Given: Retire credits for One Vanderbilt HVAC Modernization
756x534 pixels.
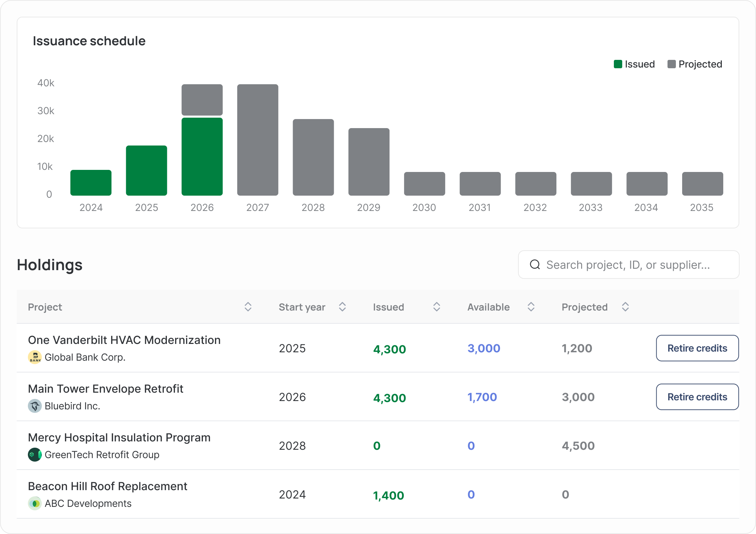Looking at the screenshot, I should point(697,348).
